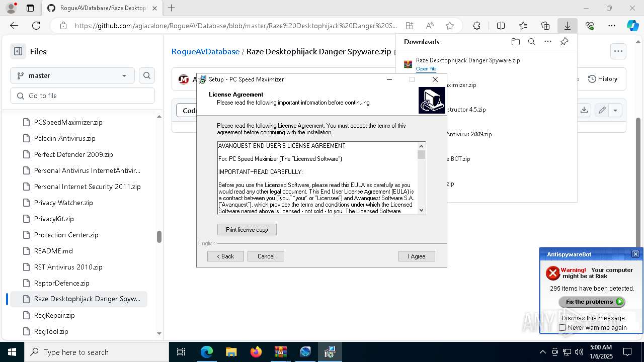644x362 pixels.
Task: Open Task View on taskbar
Action: click(x=182, y=352)
